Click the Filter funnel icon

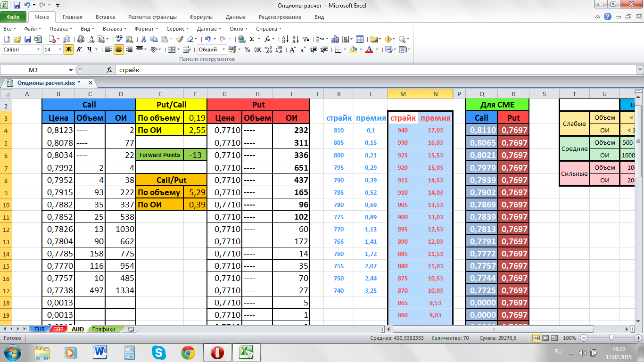(x=305, y=39)
